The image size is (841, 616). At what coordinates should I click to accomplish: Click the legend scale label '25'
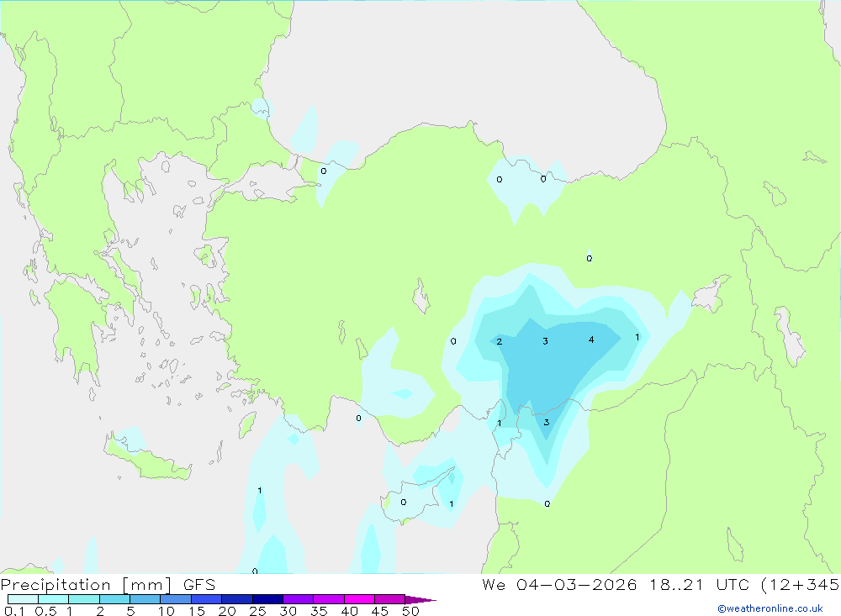coord(258,611)
